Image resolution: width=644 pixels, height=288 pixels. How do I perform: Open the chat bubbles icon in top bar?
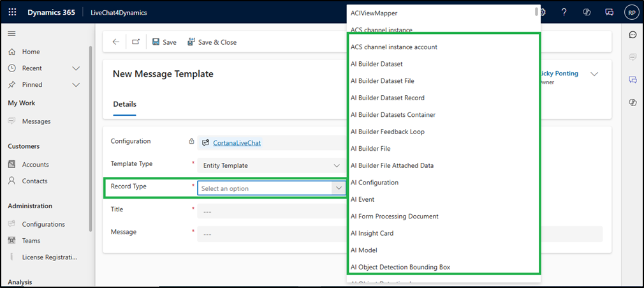click(609, 12)
